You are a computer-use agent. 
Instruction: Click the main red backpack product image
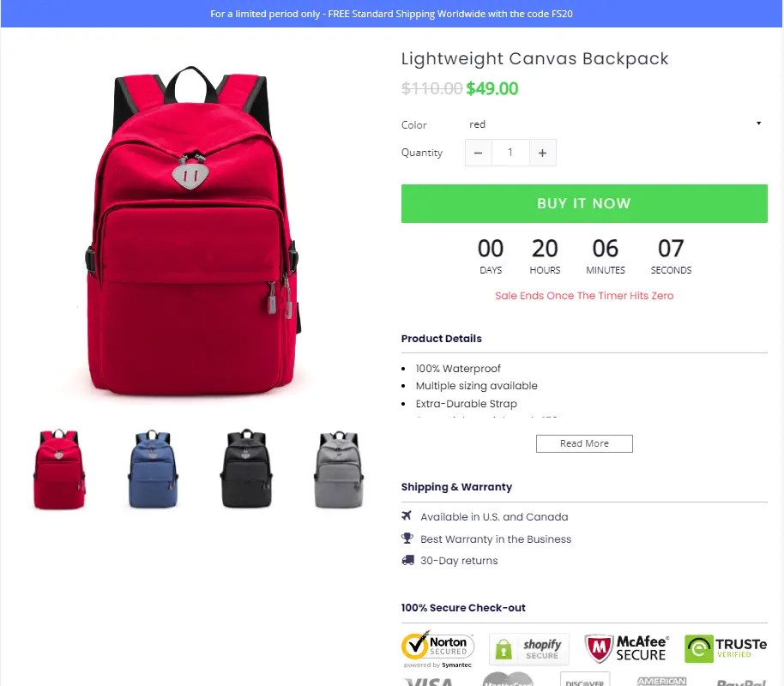(192, 231)
